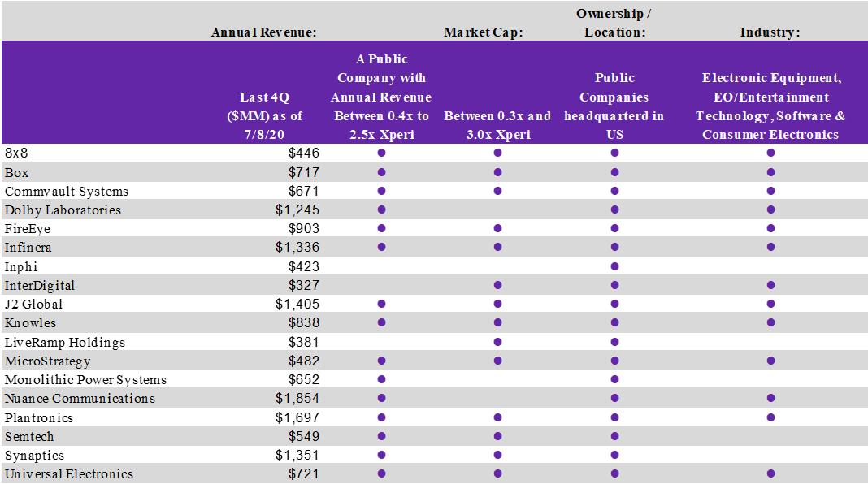Click Dolby Laboratories revenue value $1,245
The height and width of the screenshot is (484, 868).
[x=297, y=210]
